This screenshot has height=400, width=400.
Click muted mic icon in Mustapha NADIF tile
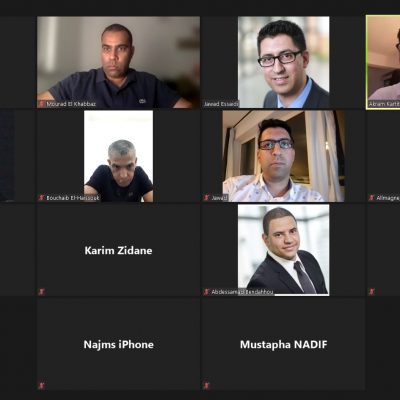(207, 386)
